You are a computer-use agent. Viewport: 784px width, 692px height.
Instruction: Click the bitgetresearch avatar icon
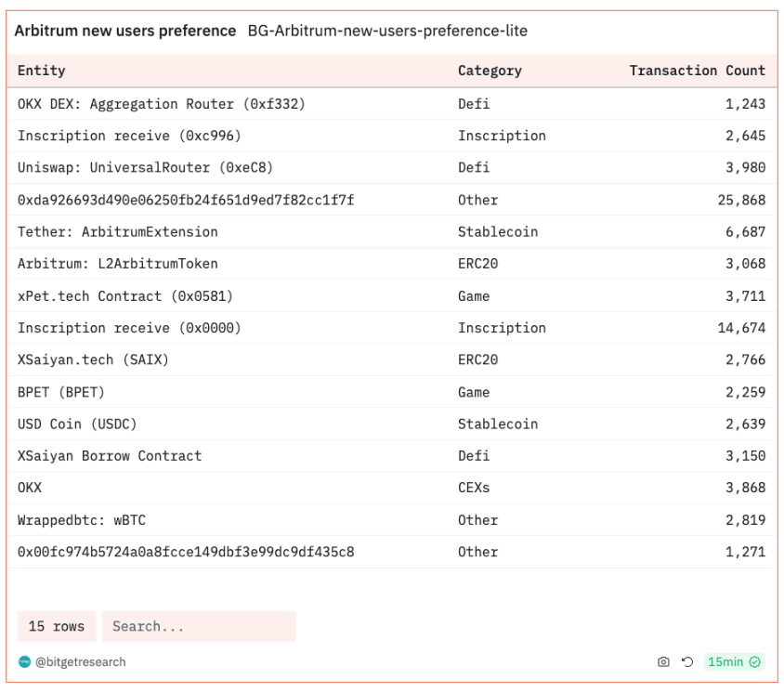point(24,662)
